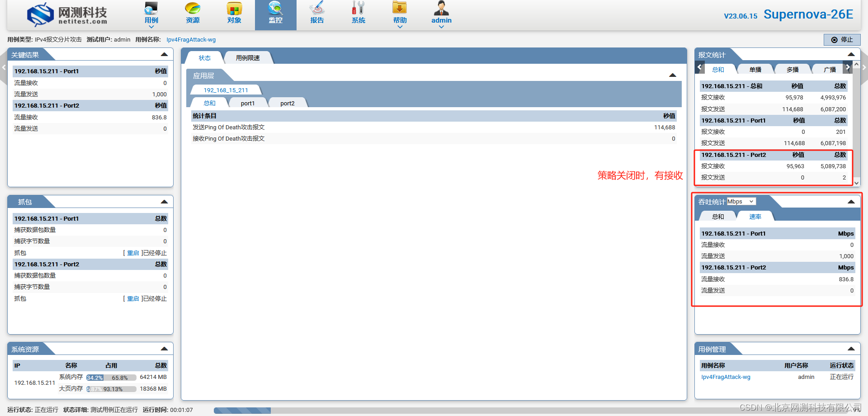The height and width of the screenshot is (416, 868).
Task: Open the Mbps unit dropdown
Action: coord(741,202)
